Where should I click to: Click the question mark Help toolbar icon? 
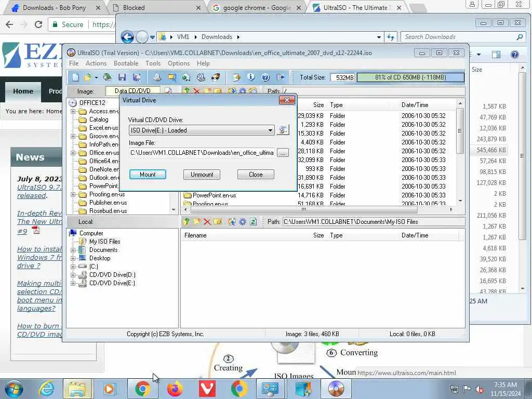265,77
